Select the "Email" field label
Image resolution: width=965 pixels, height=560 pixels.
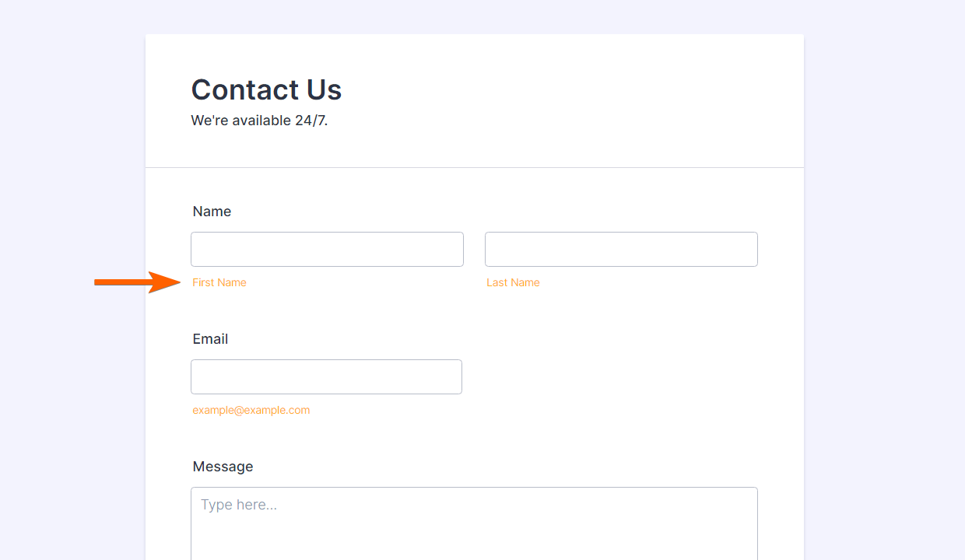coord(210,339)
